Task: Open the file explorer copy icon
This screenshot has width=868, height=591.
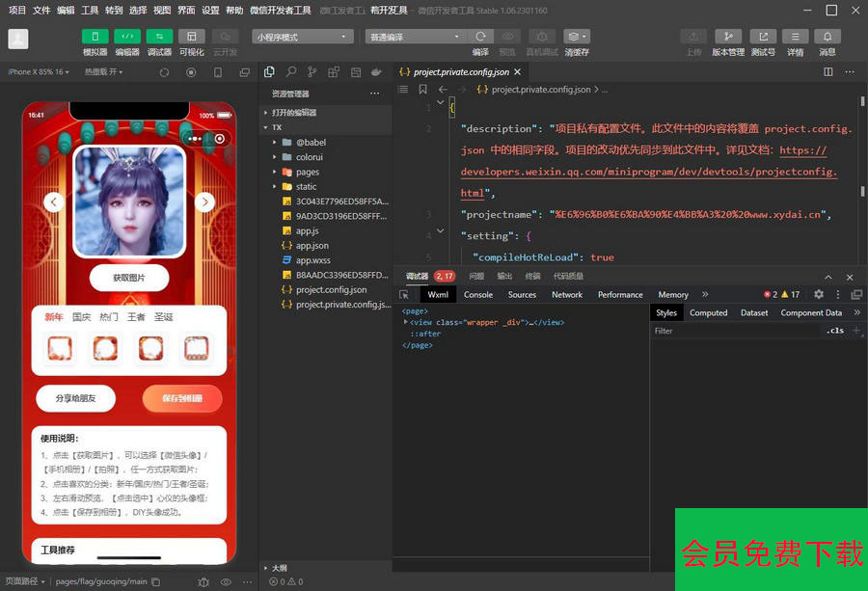Action: (x=270, y=72)
